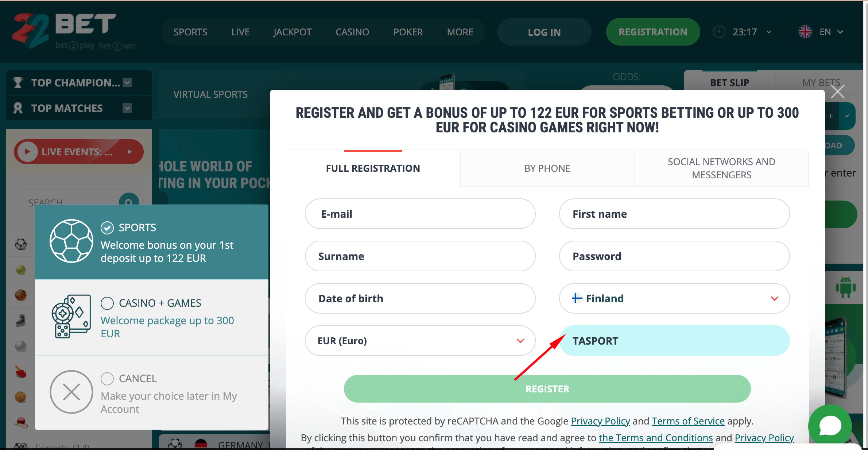
Task: Open the live chat bubble
Action: (830, 426)
